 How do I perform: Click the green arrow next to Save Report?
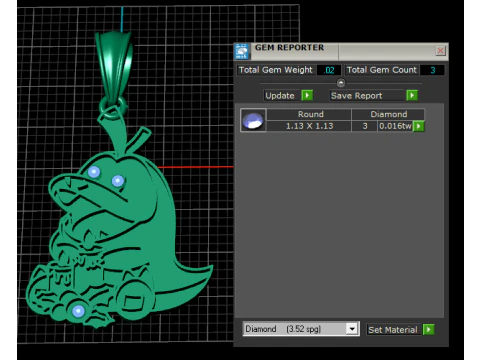click(412, 95)
